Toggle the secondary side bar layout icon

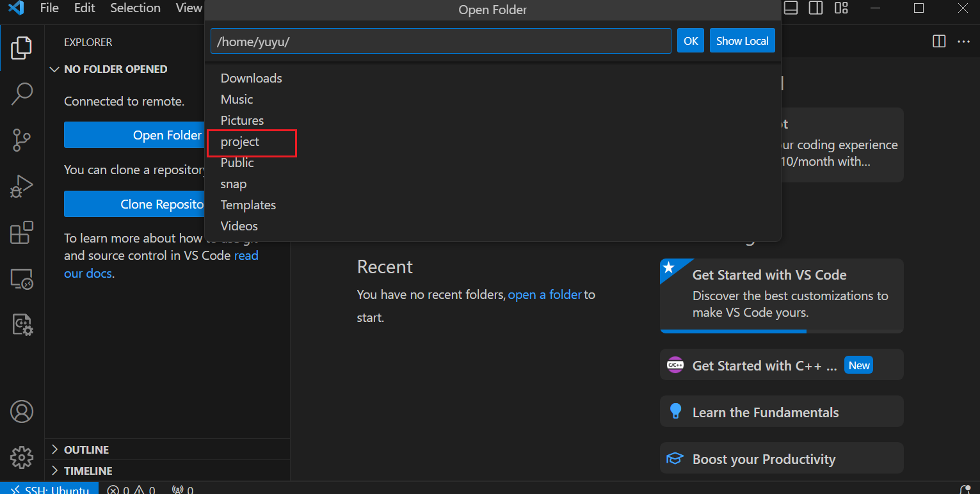816,8
